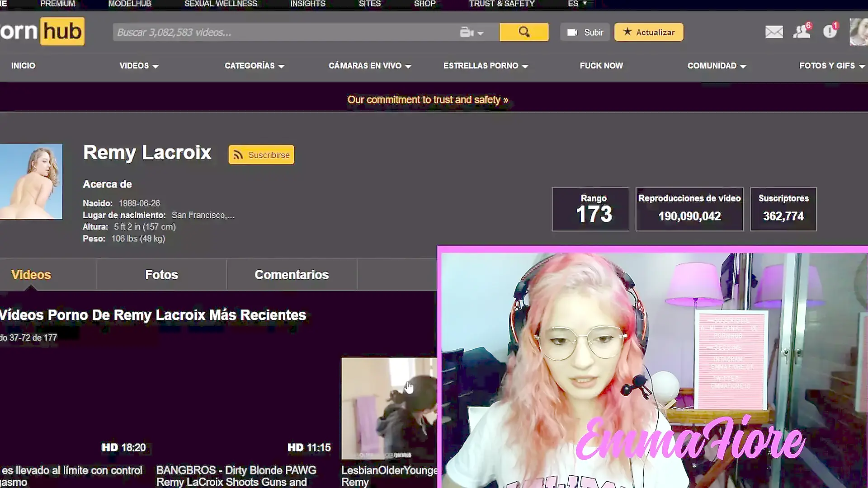
Task: Expand the search type video dropdown
Action: (x=472, y=33)
